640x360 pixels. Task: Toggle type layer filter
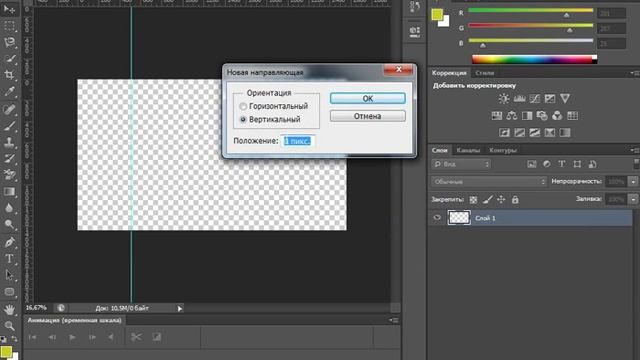point(562,164)
